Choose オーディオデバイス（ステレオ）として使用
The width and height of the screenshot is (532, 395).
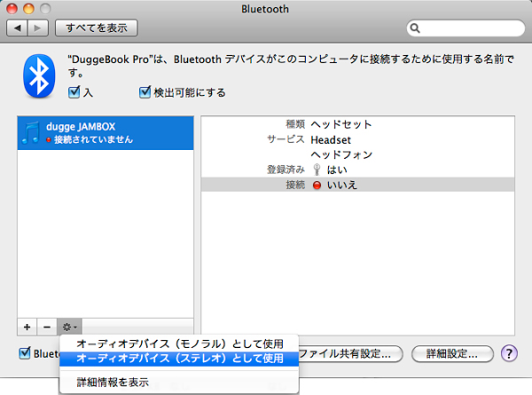point(179,359)
